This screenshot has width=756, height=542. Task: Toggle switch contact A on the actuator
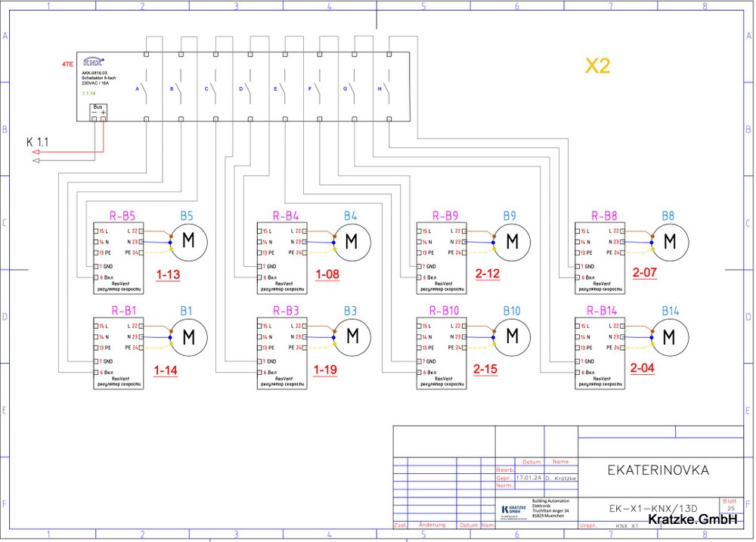(x=146, y=88)
